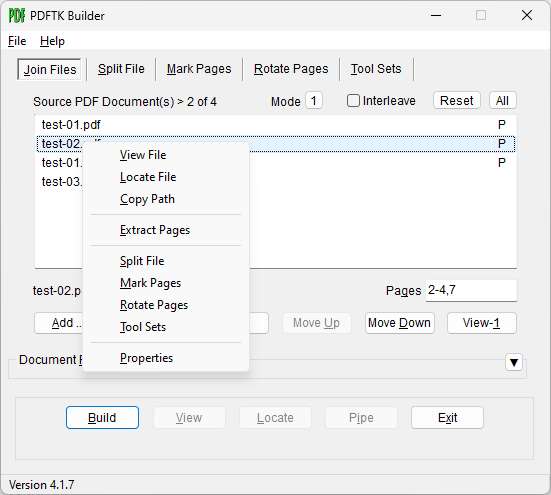
Task: Click the Version 4.1.7 status text
Action: pyautogui.click(x=41, y=485)
